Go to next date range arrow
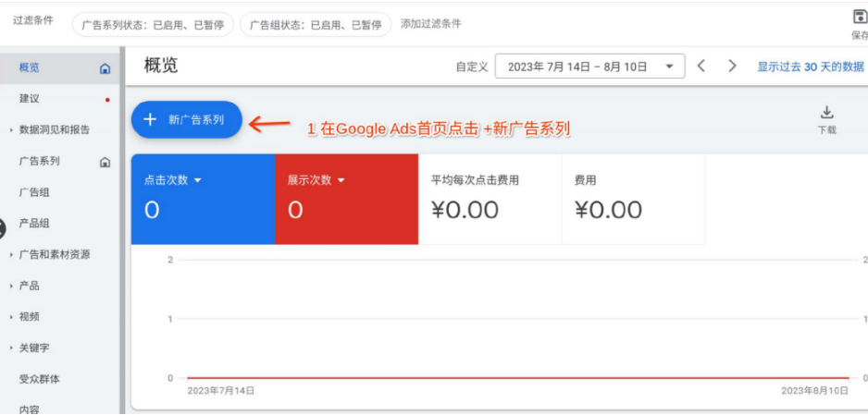 (732, 67)
